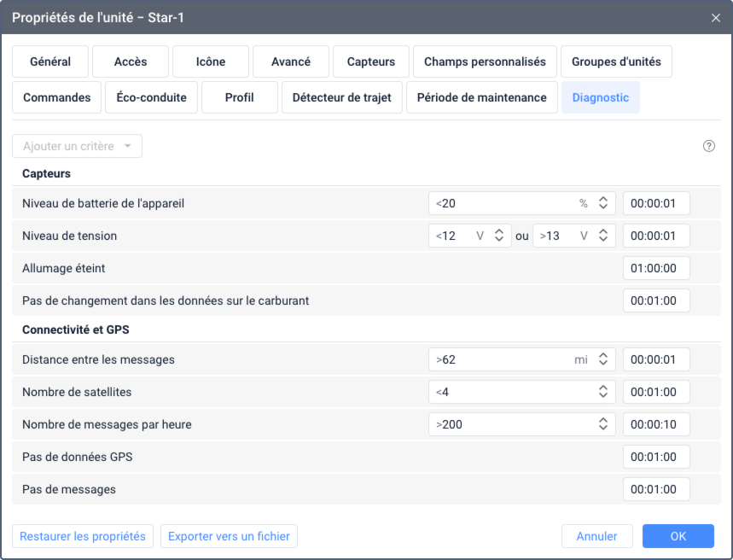Click Restaurer les propriétés button

pos(83,536)
